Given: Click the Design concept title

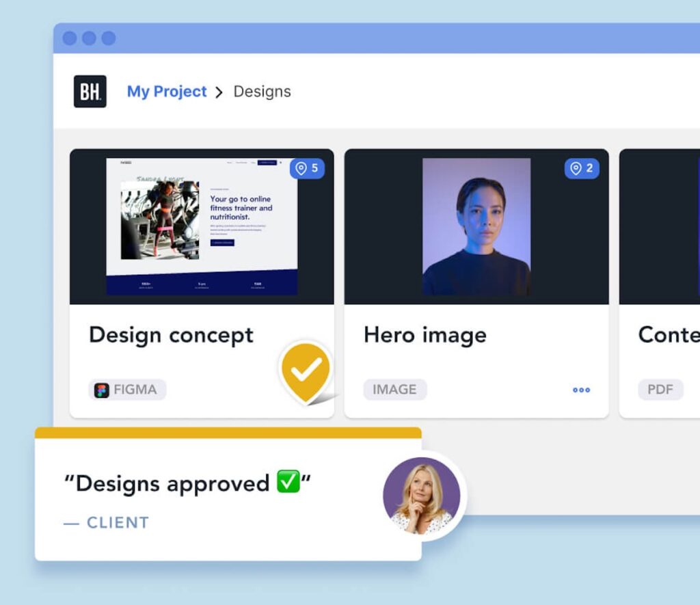Looking at the screenshot, I should click(171, 336).
